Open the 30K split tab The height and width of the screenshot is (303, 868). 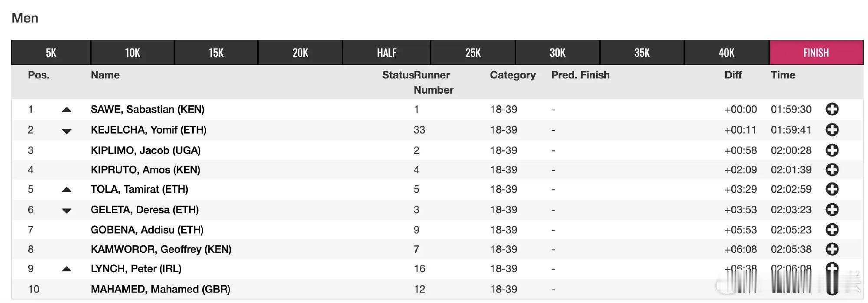pos(557,52)
